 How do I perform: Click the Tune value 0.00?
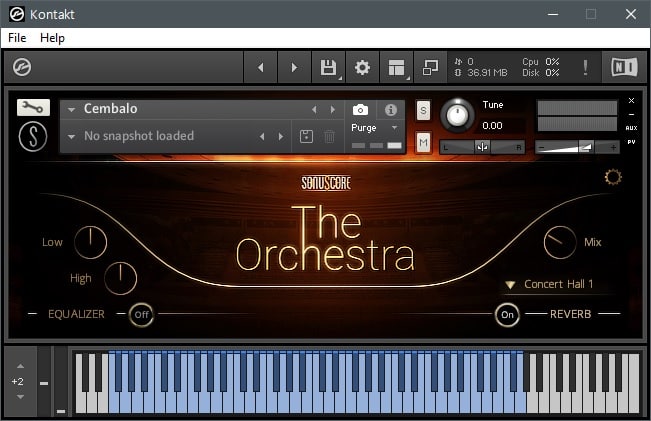(492, 125)
